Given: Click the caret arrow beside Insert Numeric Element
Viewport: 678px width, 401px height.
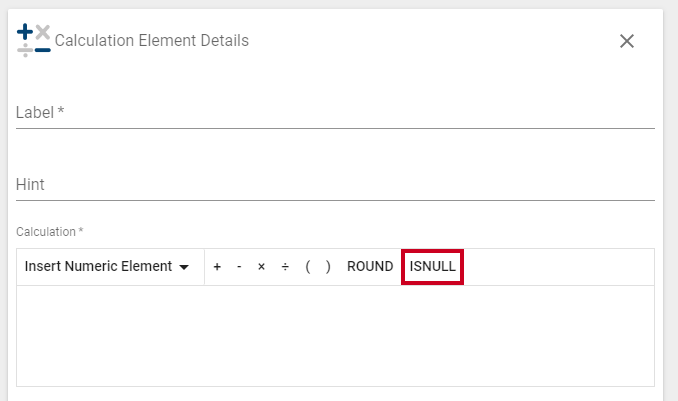Looking at the screenshot, I should click(184, 267).
